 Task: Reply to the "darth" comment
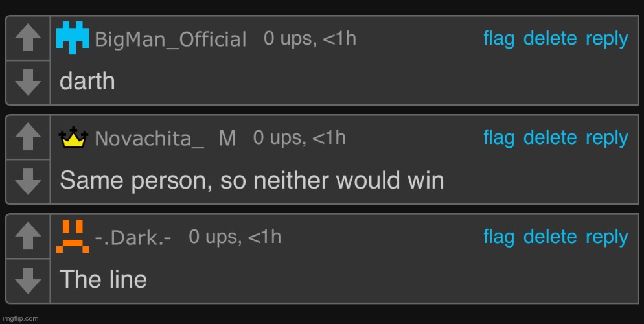coord(606,39)
